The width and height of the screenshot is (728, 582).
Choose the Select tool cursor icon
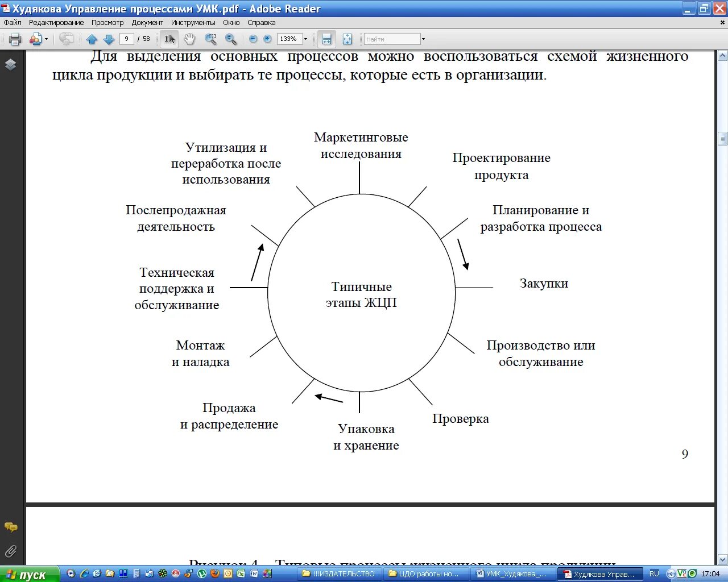click(x=169, y=39)
